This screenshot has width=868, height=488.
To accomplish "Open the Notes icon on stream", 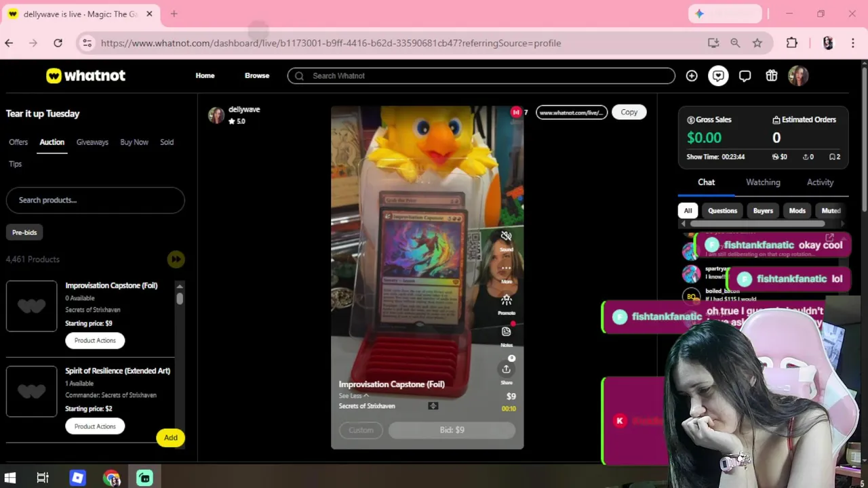I will pos(507,331).
